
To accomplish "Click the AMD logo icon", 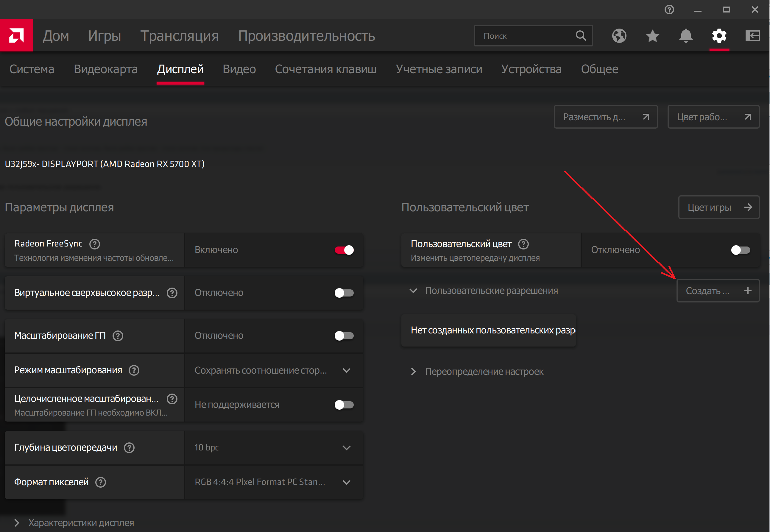I will (16, 35).
